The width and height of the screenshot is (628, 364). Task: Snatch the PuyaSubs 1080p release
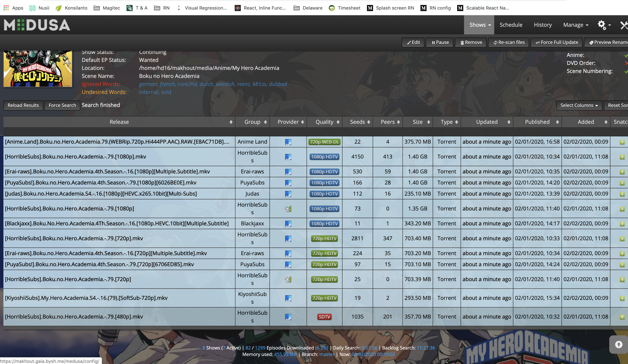pyautogui.click(x=622, y=183)
